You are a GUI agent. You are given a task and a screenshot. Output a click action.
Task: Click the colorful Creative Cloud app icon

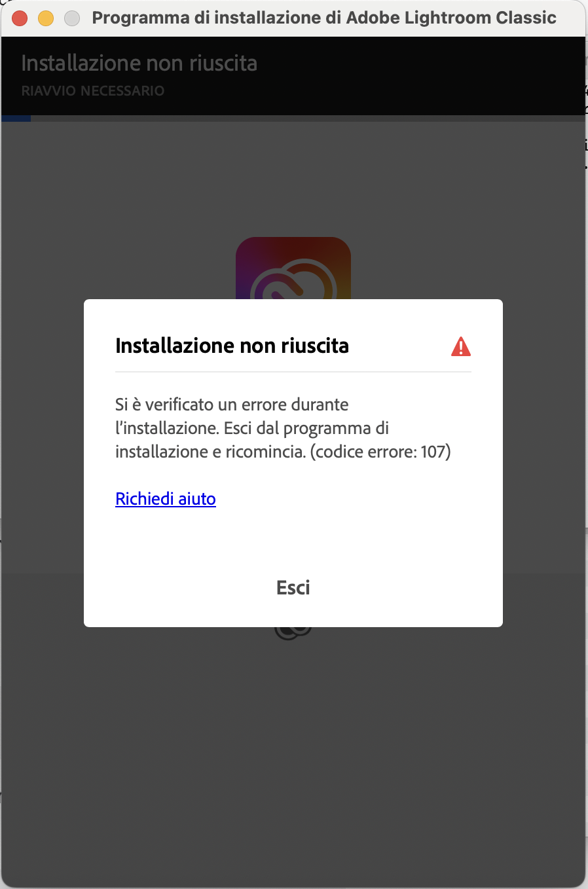tap(293, 268)
